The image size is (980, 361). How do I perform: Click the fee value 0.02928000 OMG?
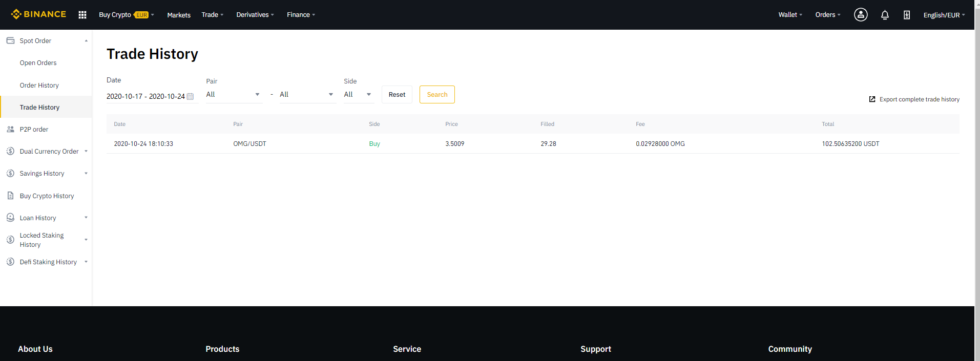660,144
